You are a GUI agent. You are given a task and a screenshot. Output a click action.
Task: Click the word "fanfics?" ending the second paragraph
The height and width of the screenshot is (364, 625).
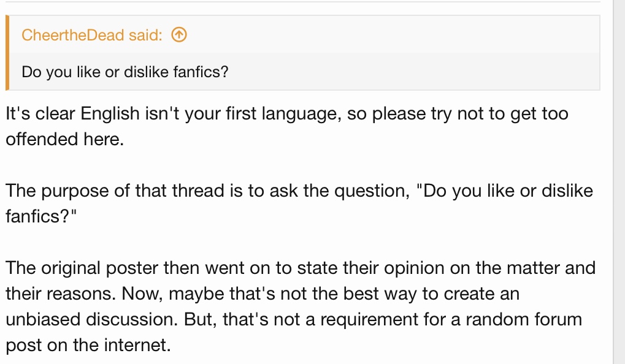39,216
